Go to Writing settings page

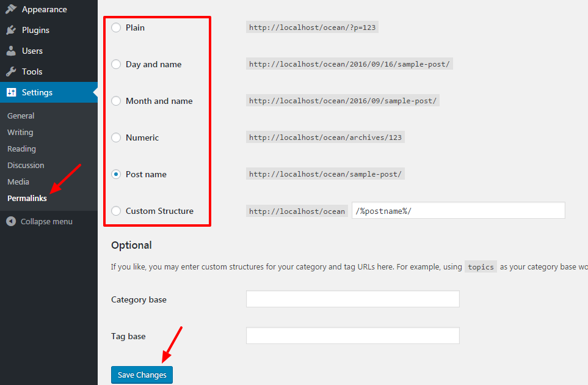click(20, 132)
